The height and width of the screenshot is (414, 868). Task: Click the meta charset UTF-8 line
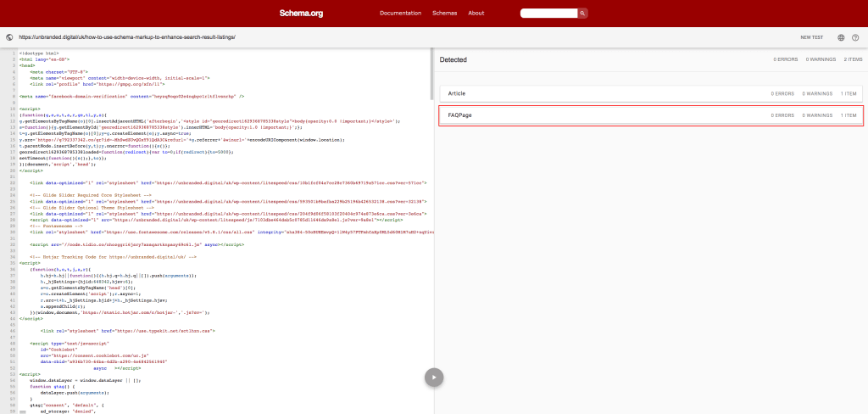[x=59, y=71]
